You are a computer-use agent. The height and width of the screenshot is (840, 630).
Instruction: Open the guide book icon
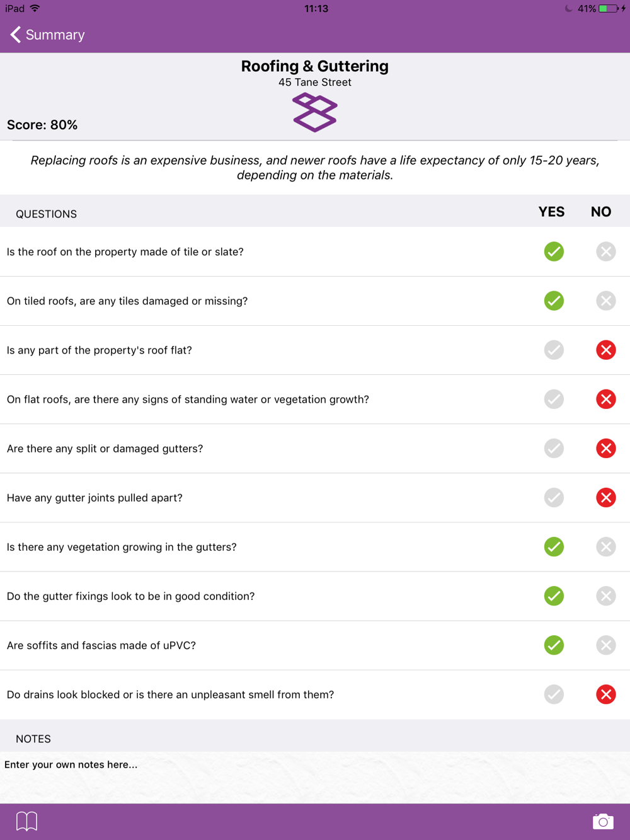click(26, 821)
